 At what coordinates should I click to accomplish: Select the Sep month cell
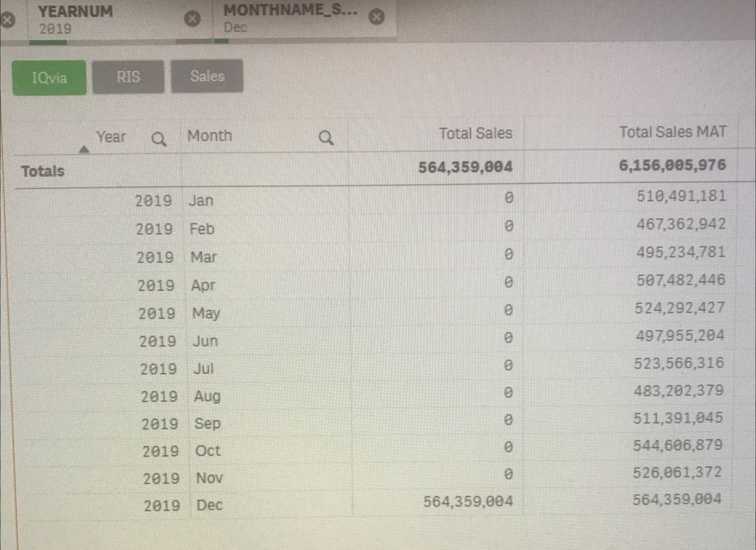pos(207,424)
